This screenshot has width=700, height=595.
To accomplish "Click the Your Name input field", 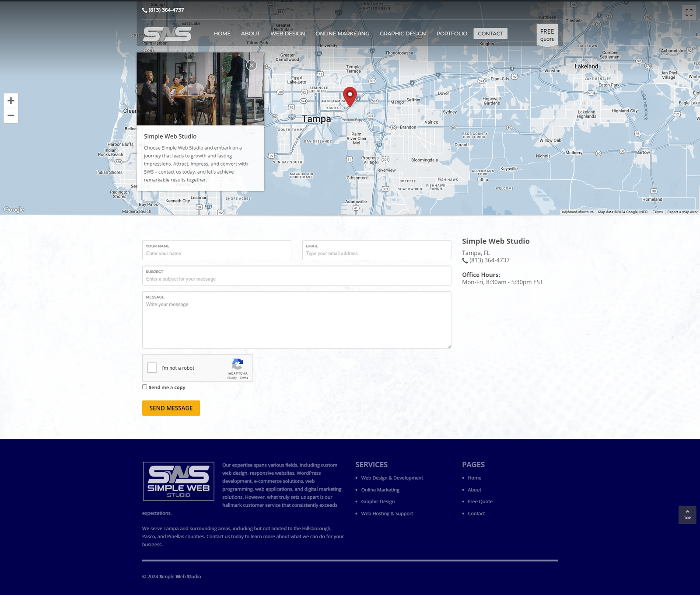I will pyautogui.click(x=217, y=250).
